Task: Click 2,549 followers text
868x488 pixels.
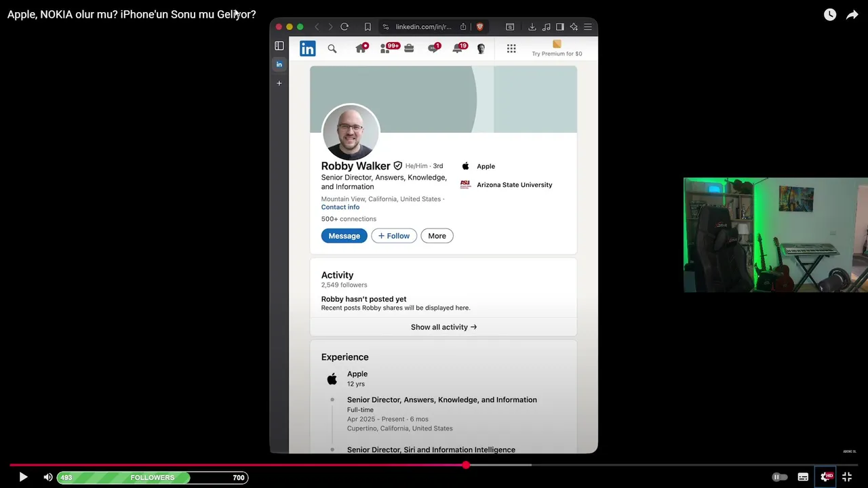Action: coord(344,285)
